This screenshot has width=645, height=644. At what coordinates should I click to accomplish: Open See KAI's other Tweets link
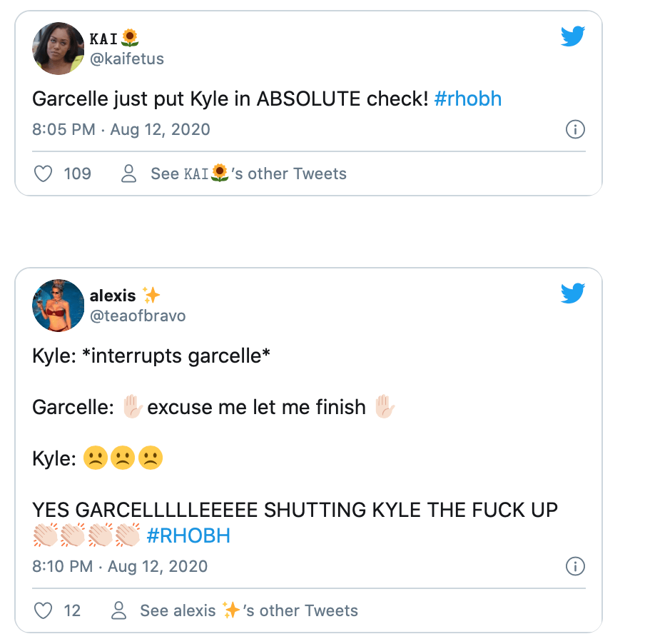248,173
